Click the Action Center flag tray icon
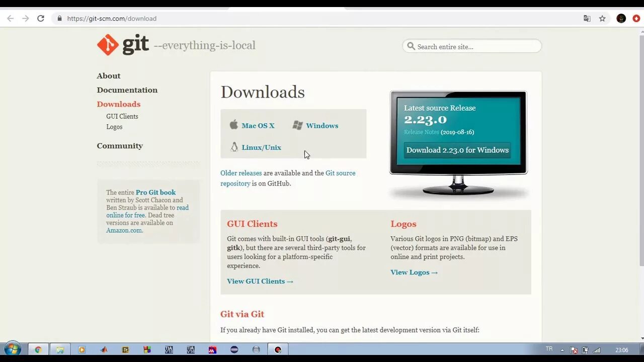644x362 pixels. tap(574, 350)
